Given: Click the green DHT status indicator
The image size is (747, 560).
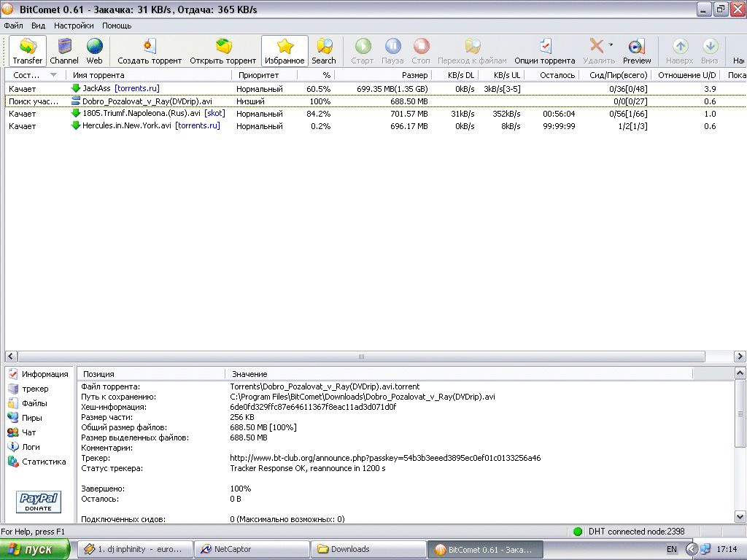Looking at the screenshot, I should click(578, 532).
